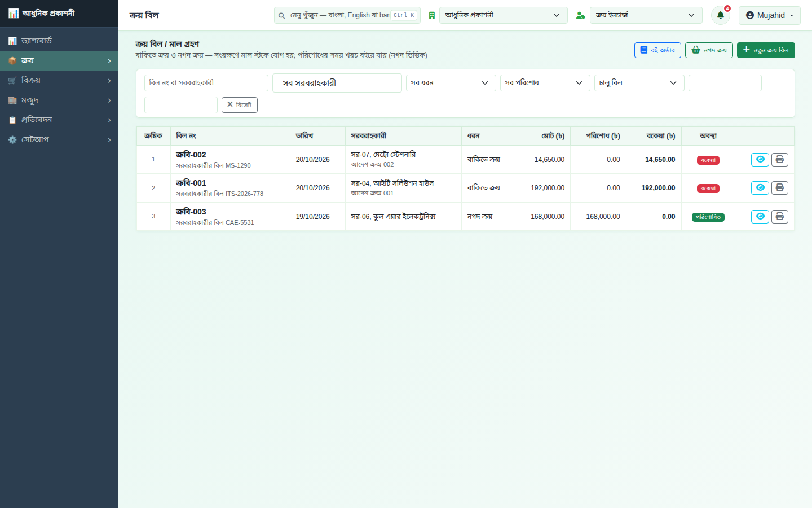Click the search magnifier icon in top bar

pyautogui.click(x=281, y=16)
